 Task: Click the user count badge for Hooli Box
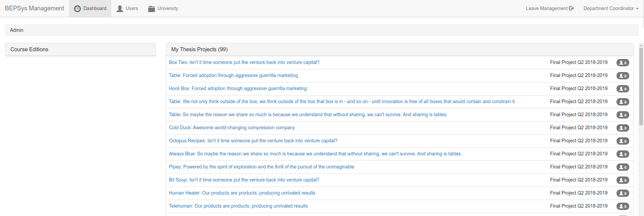pos(623,89)
